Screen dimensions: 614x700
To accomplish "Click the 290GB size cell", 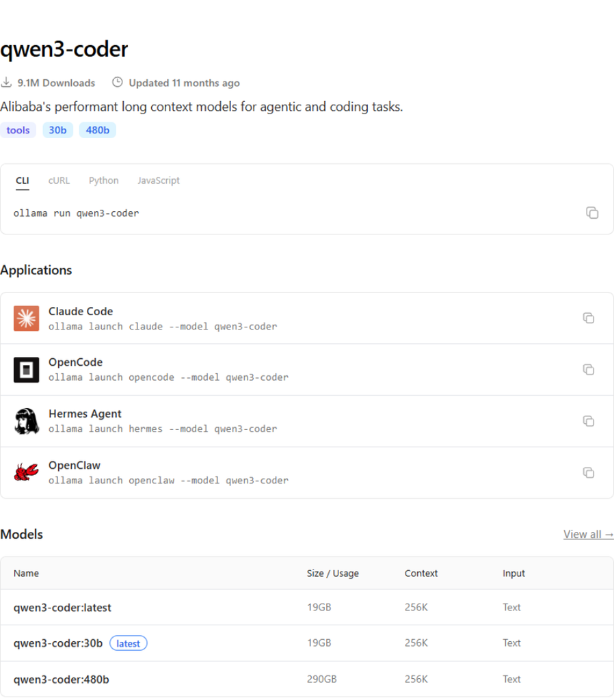I will [321, 679].
